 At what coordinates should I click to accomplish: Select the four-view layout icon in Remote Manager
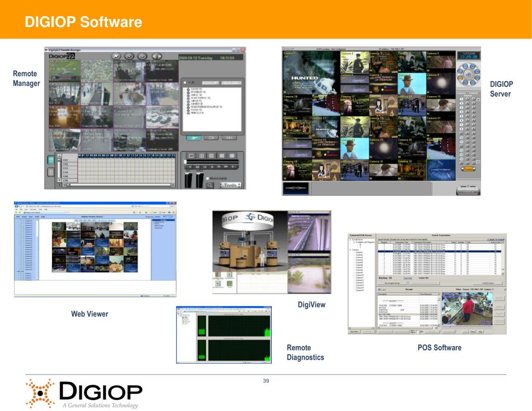(201, 156)
